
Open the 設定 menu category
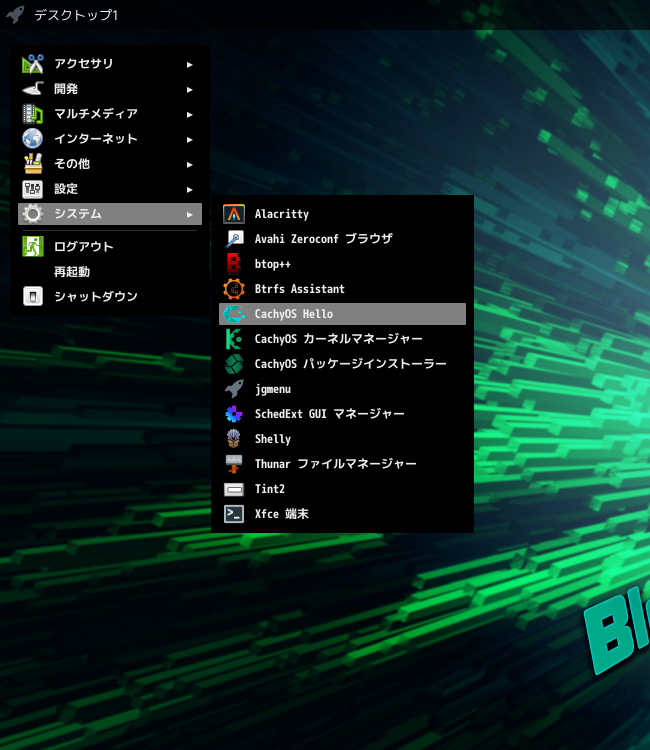[110, 189]
